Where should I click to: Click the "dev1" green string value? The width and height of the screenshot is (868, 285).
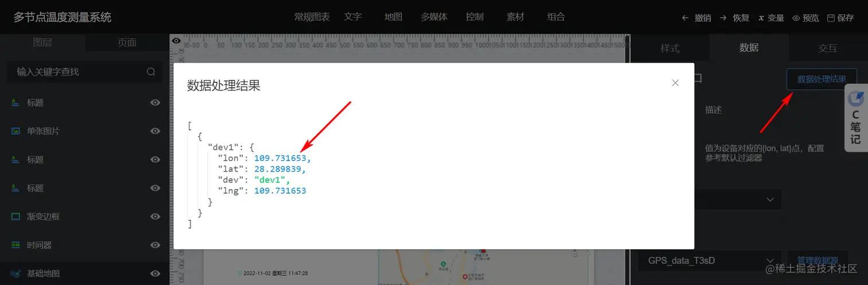[270, 179]
